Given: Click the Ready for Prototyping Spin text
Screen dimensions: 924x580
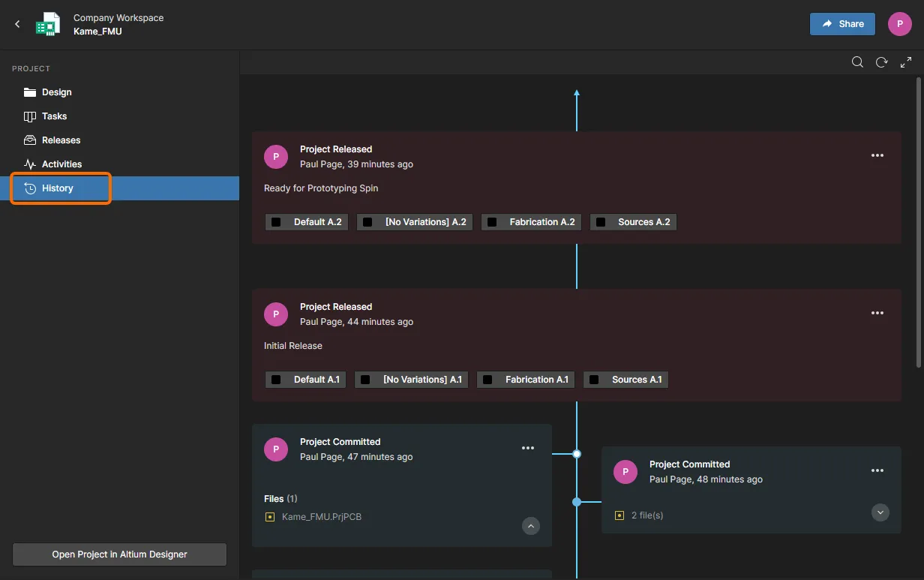Looking at the screenshot, I should (x=321, y=188).
